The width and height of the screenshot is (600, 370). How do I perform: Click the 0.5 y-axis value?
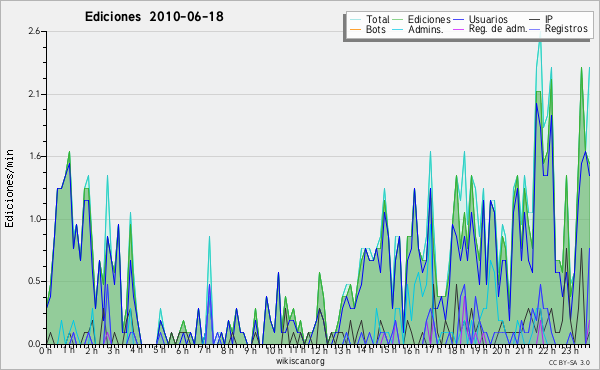(x=34, y=281)
